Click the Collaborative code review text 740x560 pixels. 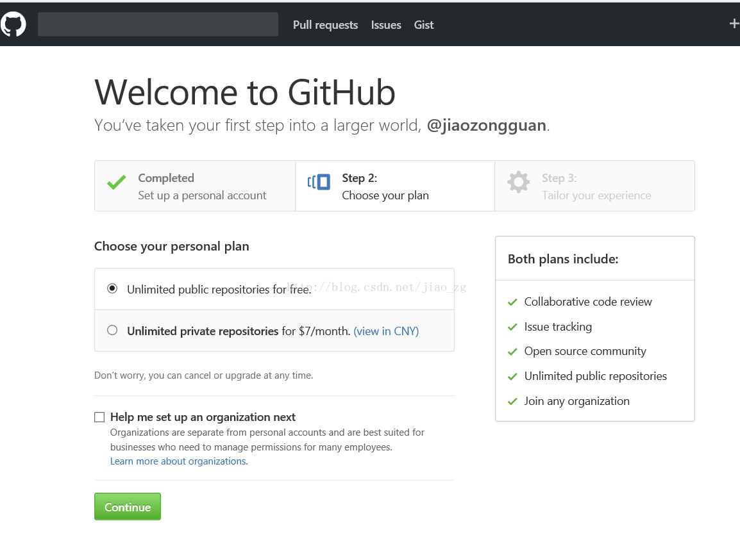(x=588, y=302)
